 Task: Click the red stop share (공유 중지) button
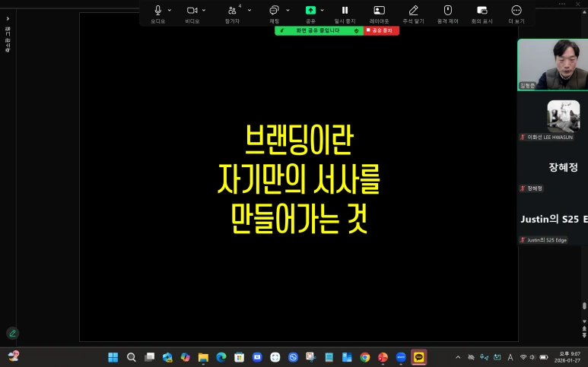coord(381,30)
